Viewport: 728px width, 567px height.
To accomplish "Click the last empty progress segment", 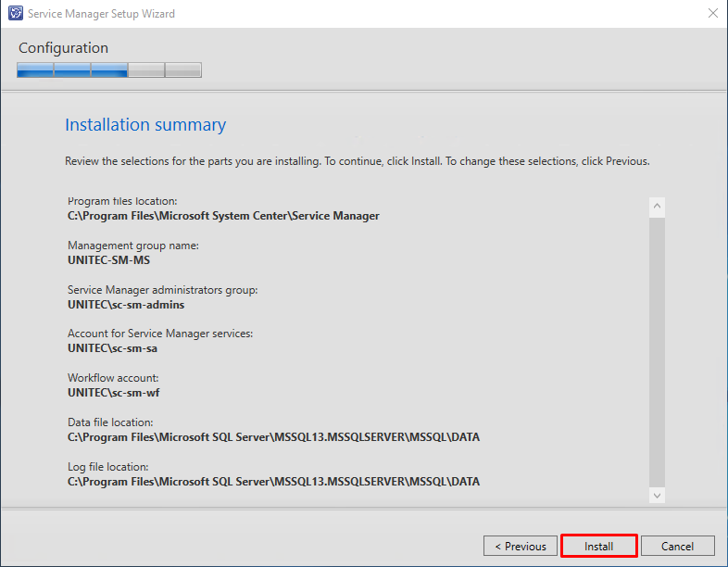I will coord(183,70).
